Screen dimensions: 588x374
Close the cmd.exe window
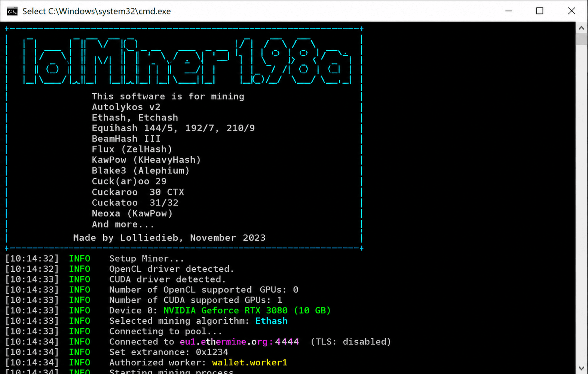(572, 11)
